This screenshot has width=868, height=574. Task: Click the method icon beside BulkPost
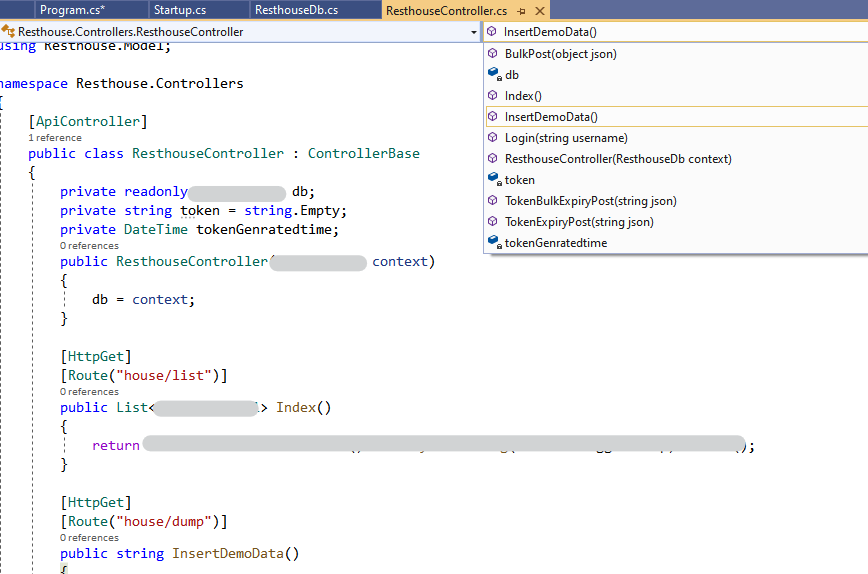point(493,53)
